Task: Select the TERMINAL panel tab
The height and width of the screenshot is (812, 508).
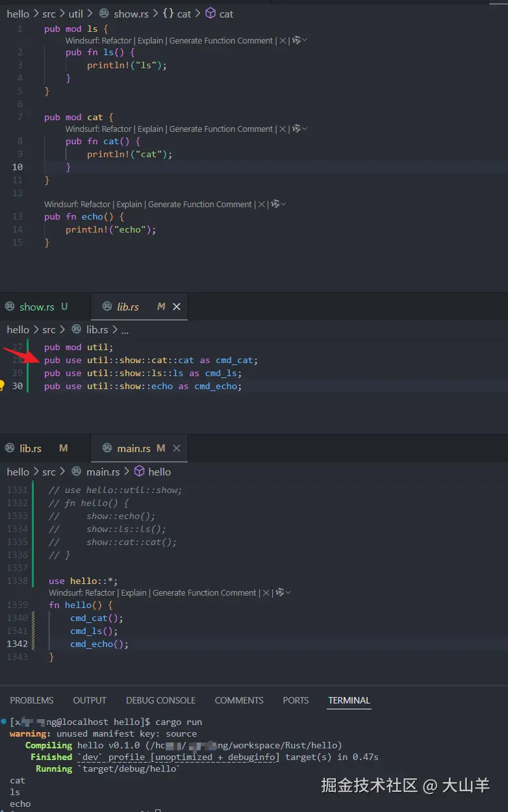Action: pyautogui.click(x=349, y=700)
